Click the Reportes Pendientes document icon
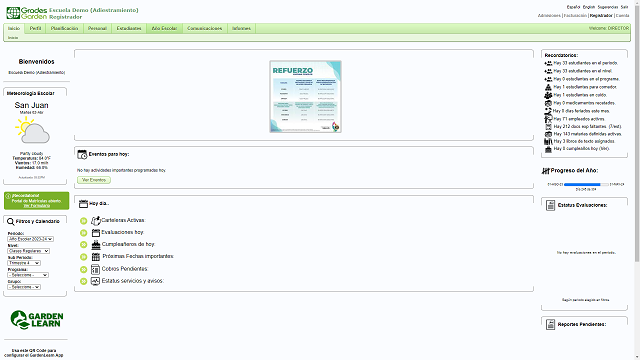This screenshot has height=360, width=640. point(550,324)
